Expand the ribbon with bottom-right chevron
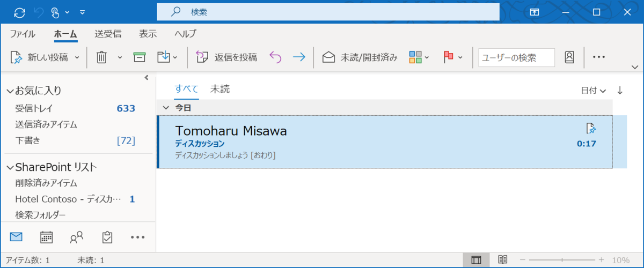 point(635,67)
